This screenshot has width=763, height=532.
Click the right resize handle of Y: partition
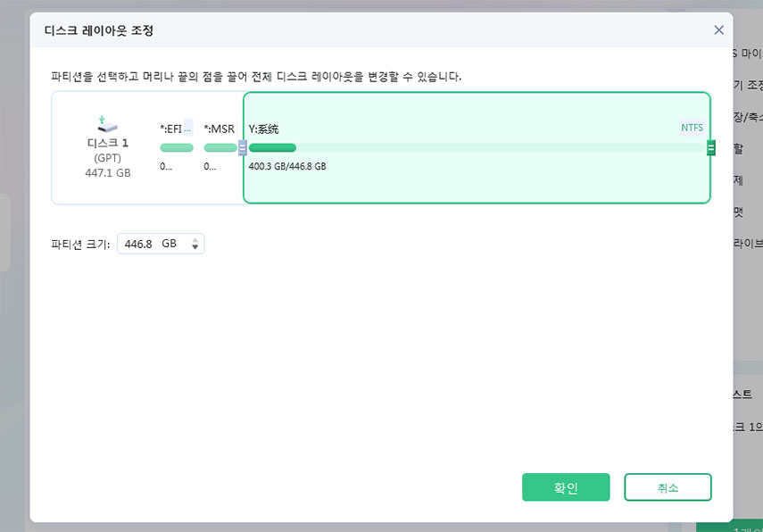click(x=711, y=148)
